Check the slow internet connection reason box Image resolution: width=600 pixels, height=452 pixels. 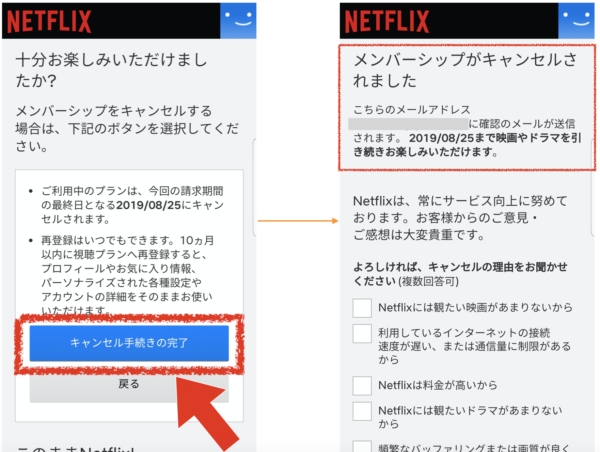pos(362,333)
